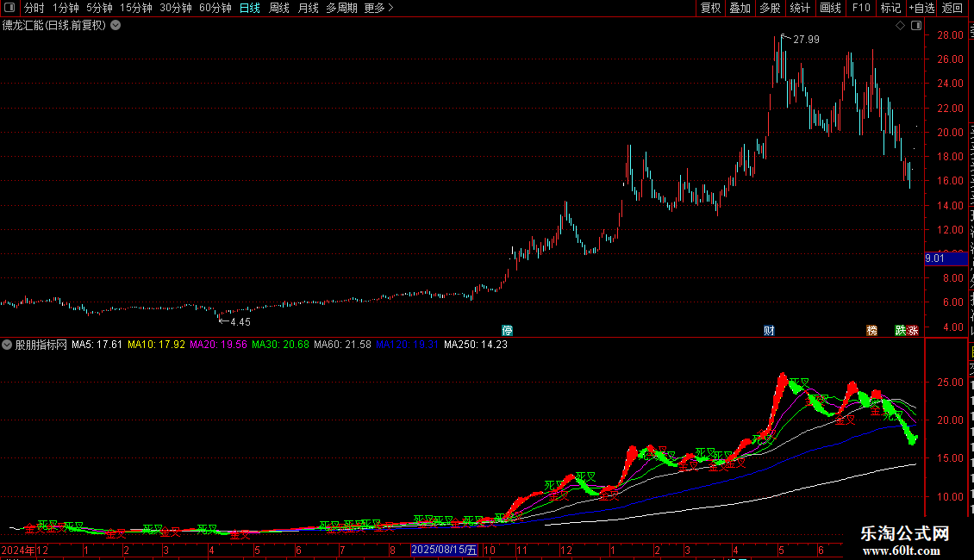This screenshot has width=974, height=560.
Task: Click the MA60: 21.58 value
Action: (342, 345)
